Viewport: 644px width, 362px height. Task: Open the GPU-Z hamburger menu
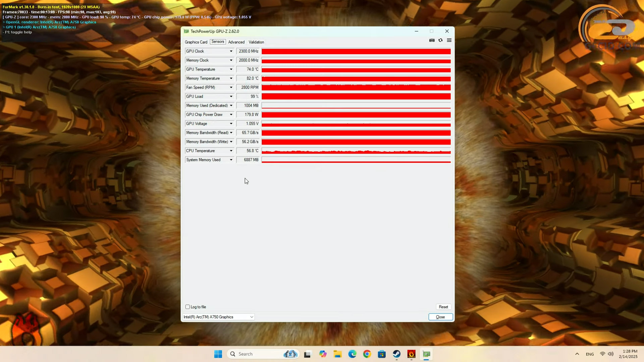click(449, 40)
